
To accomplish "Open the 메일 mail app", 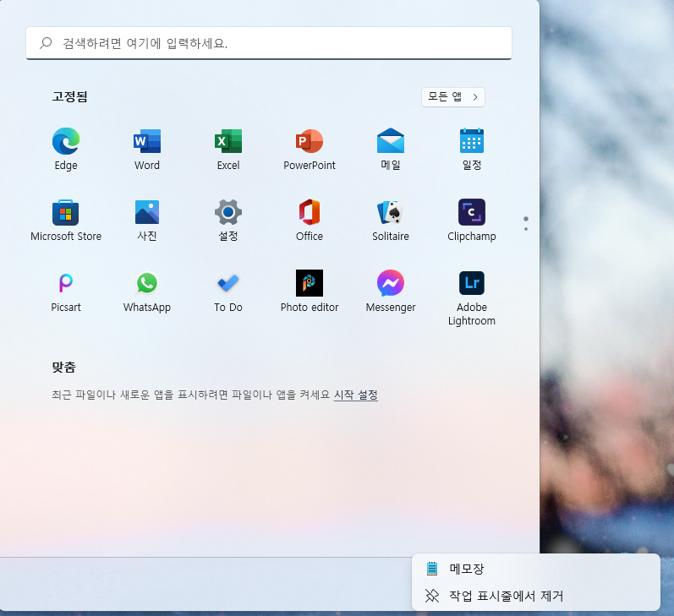I will pos(391,149).
